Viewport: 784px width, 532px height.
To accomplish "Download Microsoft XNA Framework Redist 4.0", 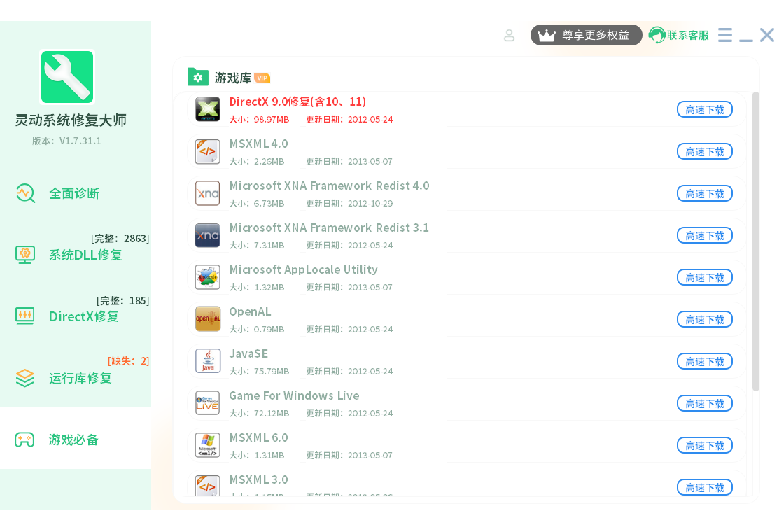I will pyautogui.click(x=704, y=193).
